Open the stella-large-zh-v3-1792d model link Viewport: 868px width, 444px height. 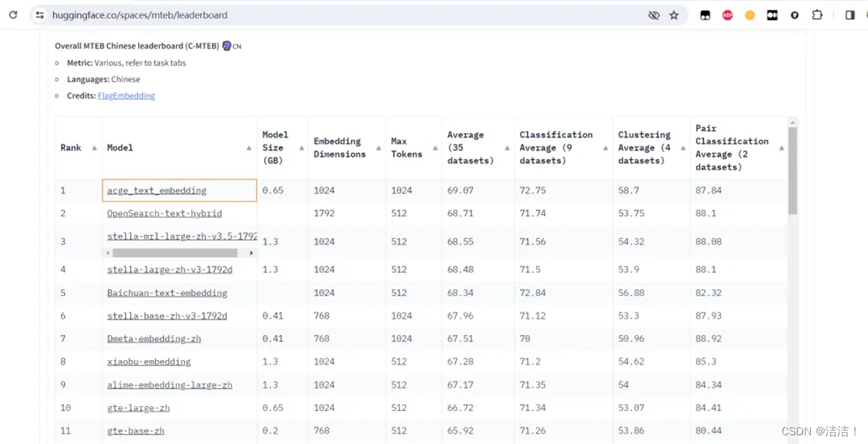pos(170,270)
